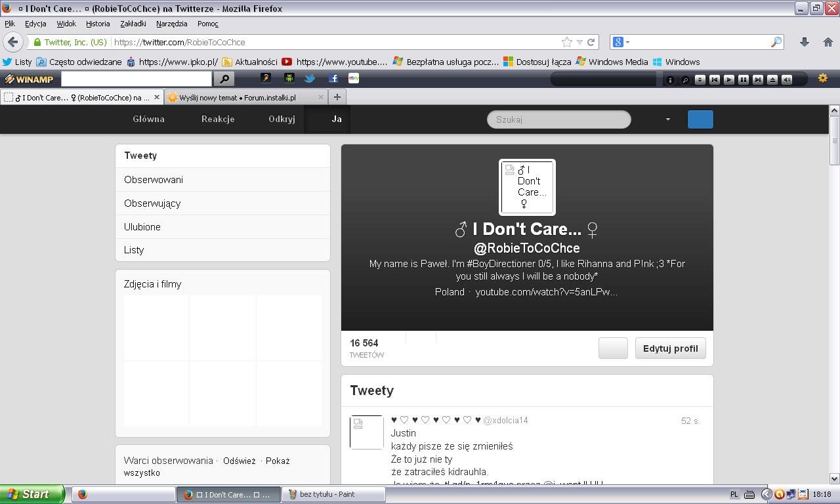This screenshot has width=840, height=504.
Task: Click Odśwież in Warci obserwowania
Action: (x=239, y=461)
